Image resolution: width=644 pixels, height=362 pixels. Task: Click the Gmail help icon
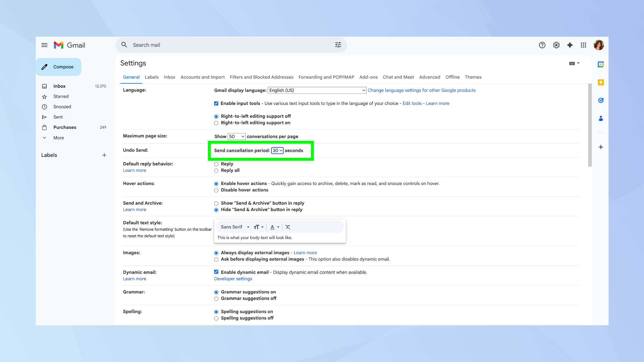(542, 45)
